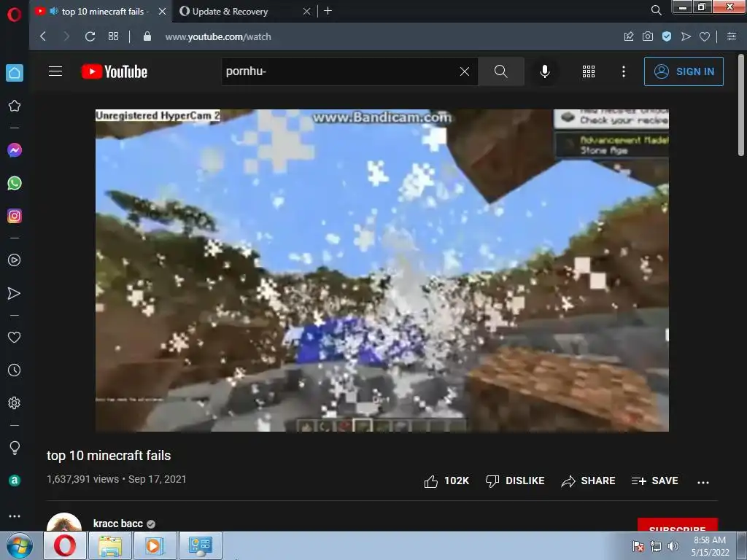The width and height of the screenshot is (747, 560).
Task: Click the SHARE button
Action: pyautogui.click(x=589, y=481)
